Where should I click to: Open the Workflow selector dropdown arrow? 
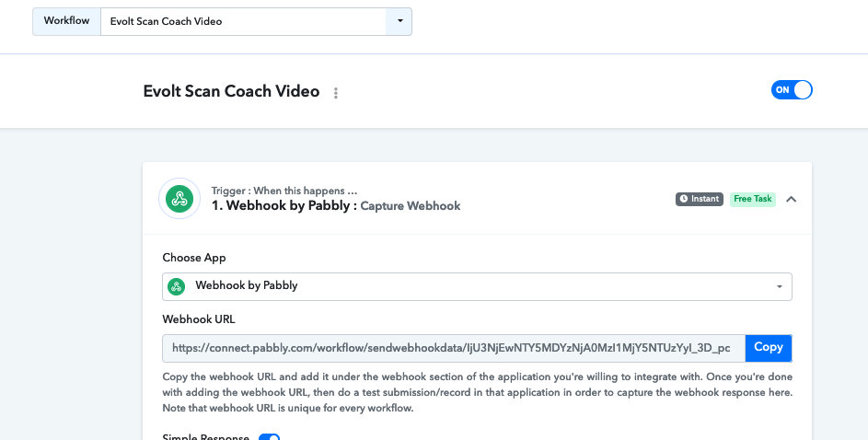coord(399,21)
